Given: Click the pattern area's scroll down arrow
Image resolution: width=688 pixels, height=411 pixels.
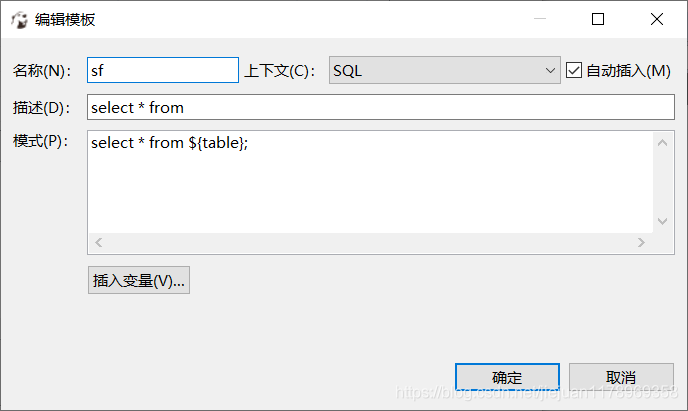Looking at the screenshot, I should (x=662, y=221).
